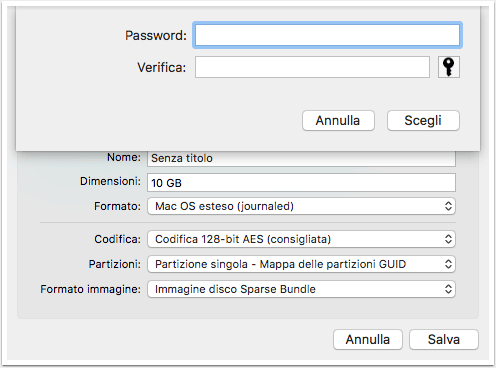
Task: Open the password assistant key icon
Action: click(449, 67)
